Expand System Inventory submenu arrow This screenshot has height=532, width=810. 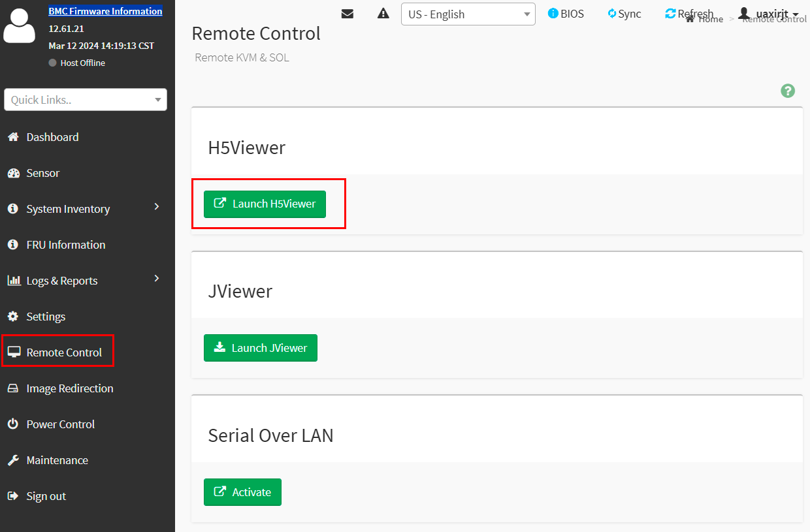157,207
